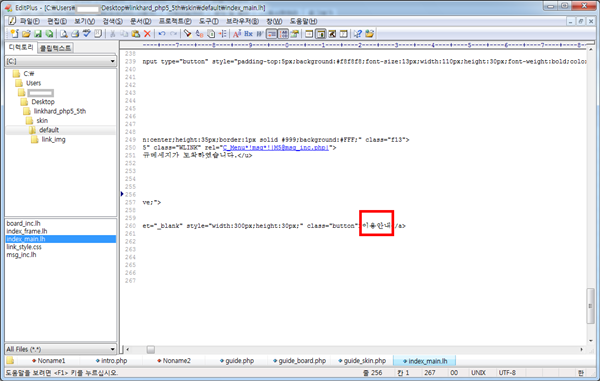This screenshot has width=600, height=381.
Task: Select the Users folder in the tree
Action: tap(28, 83)
